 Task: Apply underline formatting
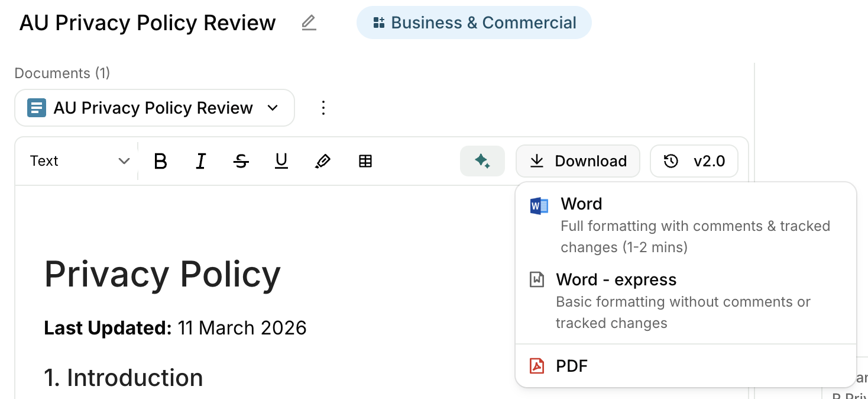coord(281,160)
